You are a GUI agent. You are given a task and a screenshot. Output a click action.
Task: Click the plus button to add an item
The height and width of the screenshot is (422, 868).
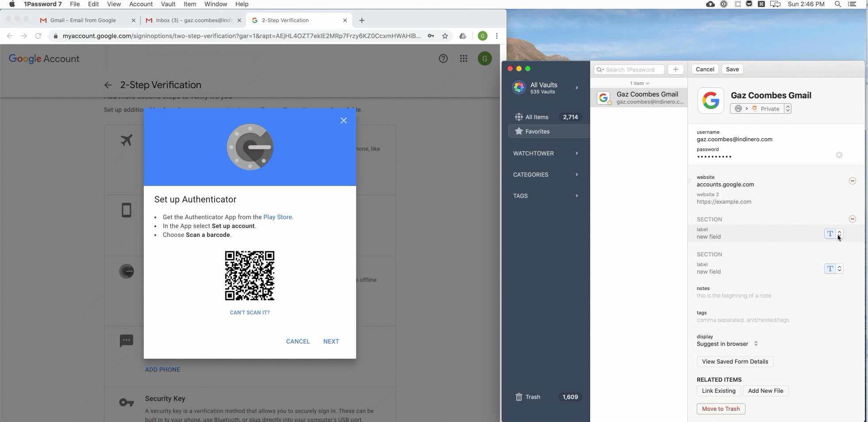pyautogui.click(x=676, y=70)
